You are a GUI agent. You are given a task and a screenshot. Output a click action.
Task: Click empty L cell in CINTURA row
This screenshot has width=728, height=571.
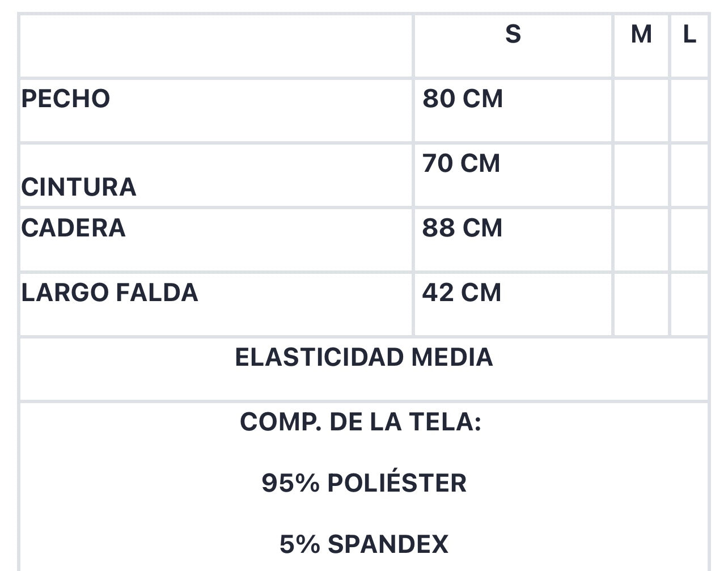(x=689, y=175)
